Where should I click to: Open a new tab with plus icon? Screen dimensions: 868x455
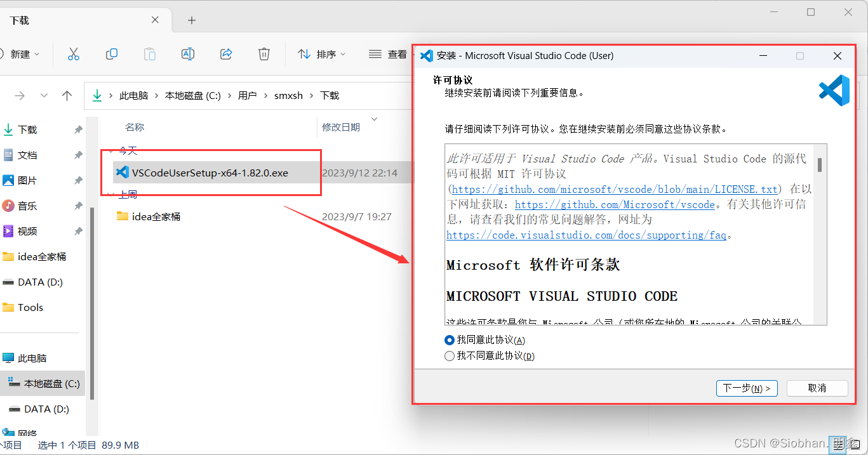[192, 20]
